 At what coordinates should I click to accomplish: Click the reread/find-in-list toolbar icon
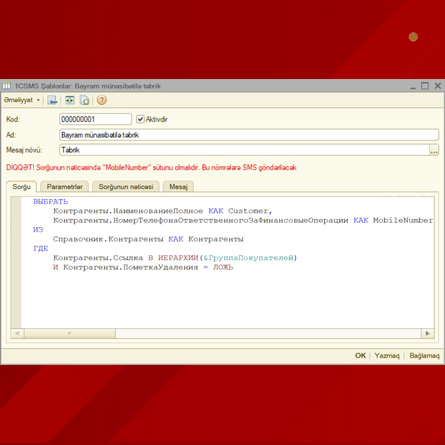click(52, 100)
